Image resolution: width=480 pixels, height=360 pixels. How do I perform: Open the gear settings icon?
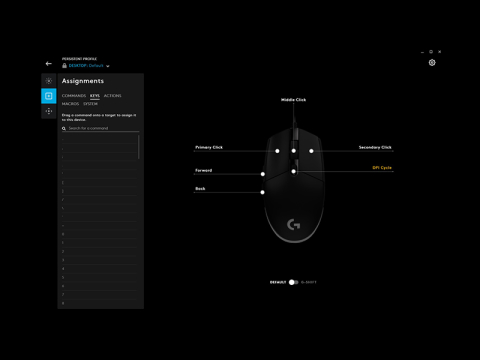(x=432, y=63)
